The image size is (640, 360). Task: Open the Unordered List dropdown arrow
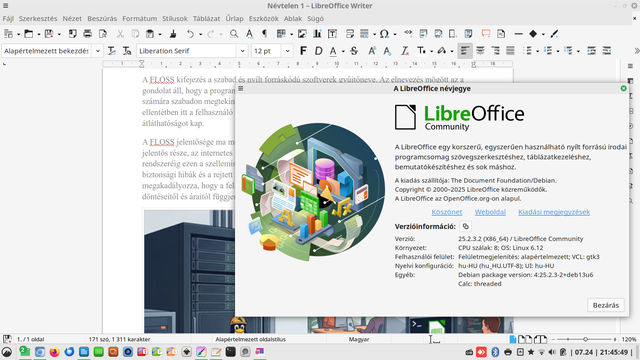pyautogui.click(x=538, y=51)
